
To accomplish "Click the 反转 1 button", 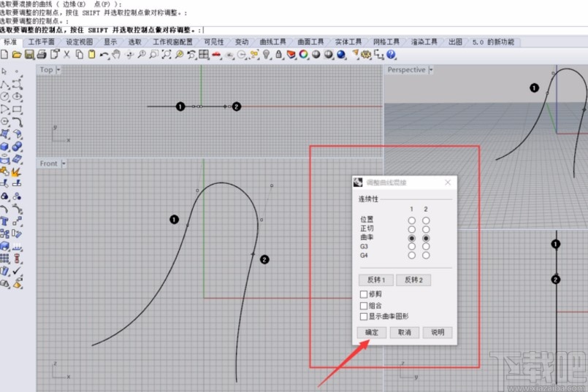I will pos(375,280).
